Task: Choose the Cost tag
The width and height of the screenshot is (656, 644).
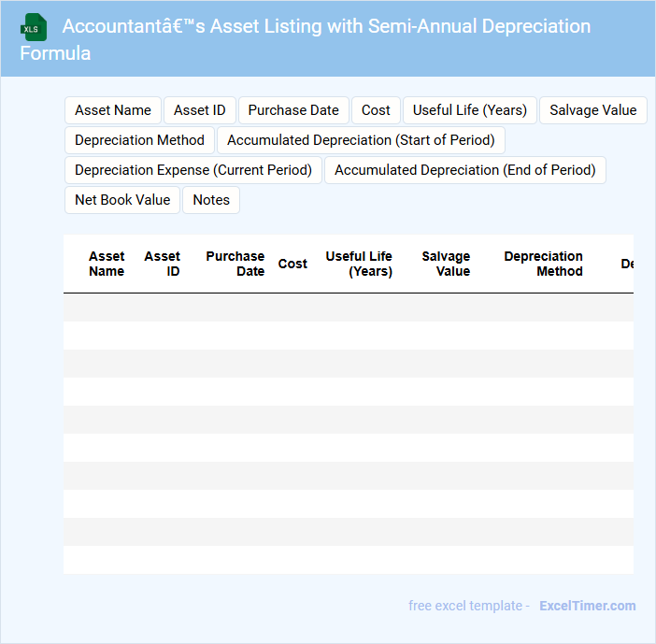Action: [376, 110]
